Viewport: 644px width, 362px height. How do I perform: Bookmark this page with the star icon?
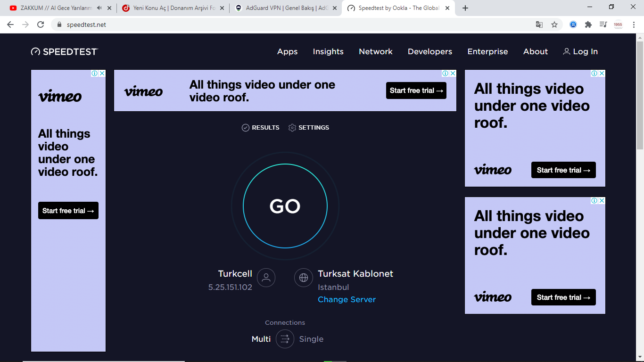pos(554,25)
